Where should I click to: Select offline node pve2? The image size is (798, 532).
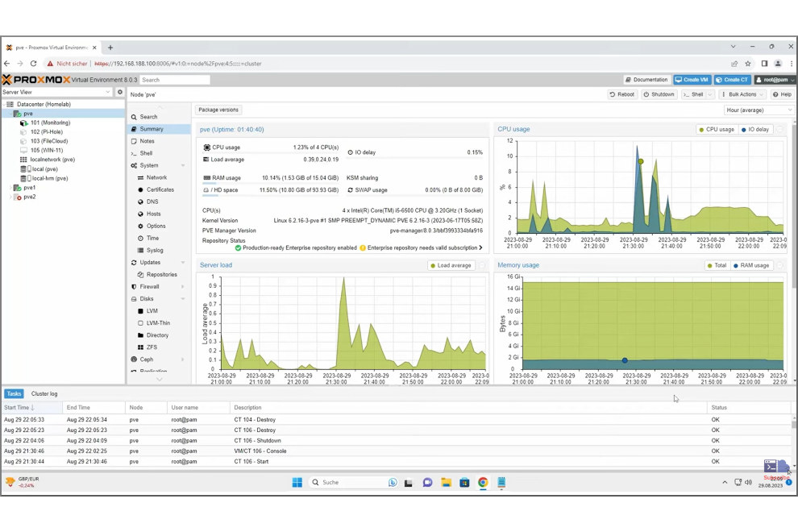[29, 197]
